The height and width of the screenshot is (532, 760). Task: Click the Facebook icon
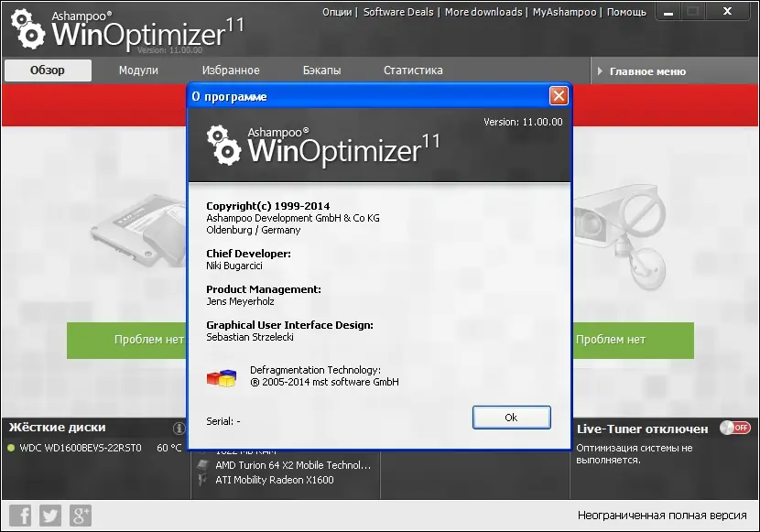click(20, 516)
